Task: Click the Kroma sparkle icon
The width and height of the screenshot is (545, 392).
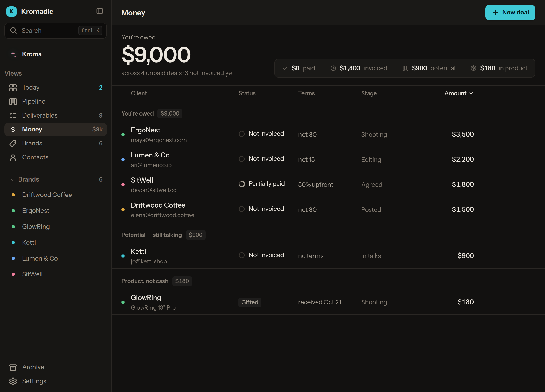Action: point(13,54)
